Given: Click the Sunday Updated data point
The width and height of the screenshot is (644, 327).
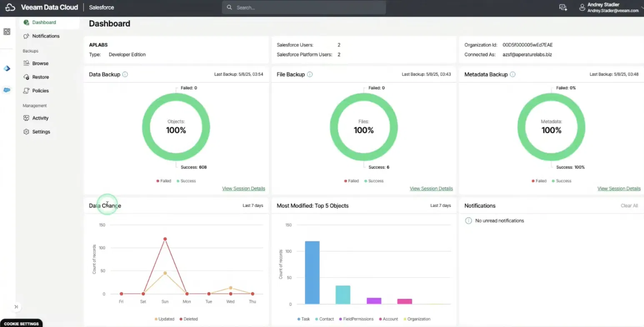Looking at the screenshot, I should point(165,273).
